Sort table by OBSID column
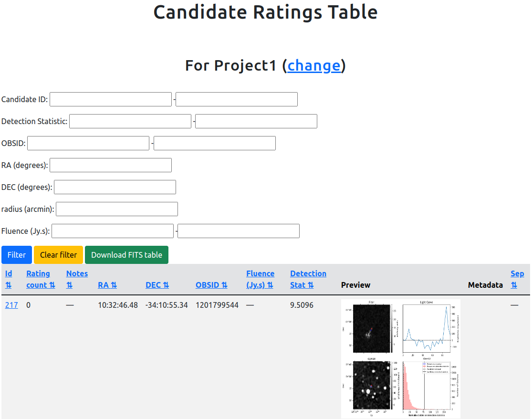This screenshot has width=532, height=419. (211, 285)
